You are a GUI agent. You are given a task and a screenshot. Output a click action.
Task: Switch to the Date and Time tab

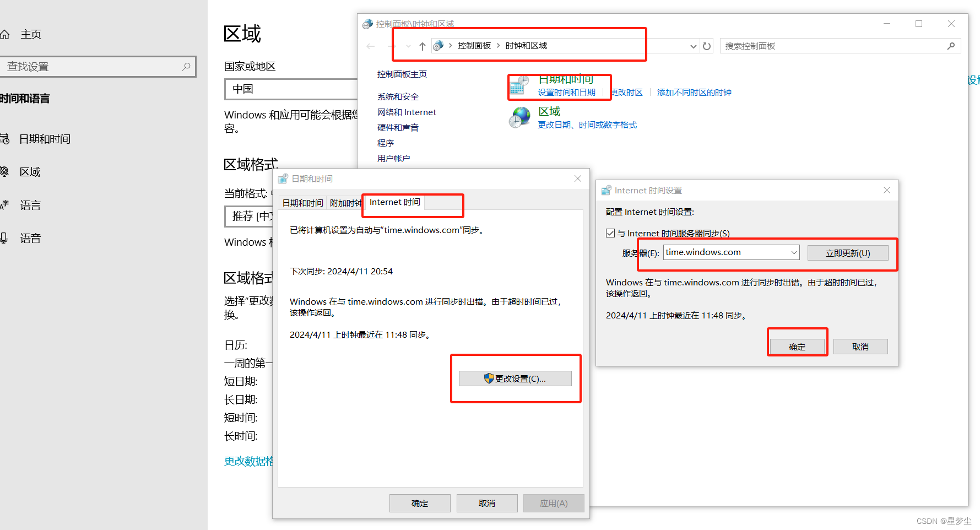(x=302, y=203)
